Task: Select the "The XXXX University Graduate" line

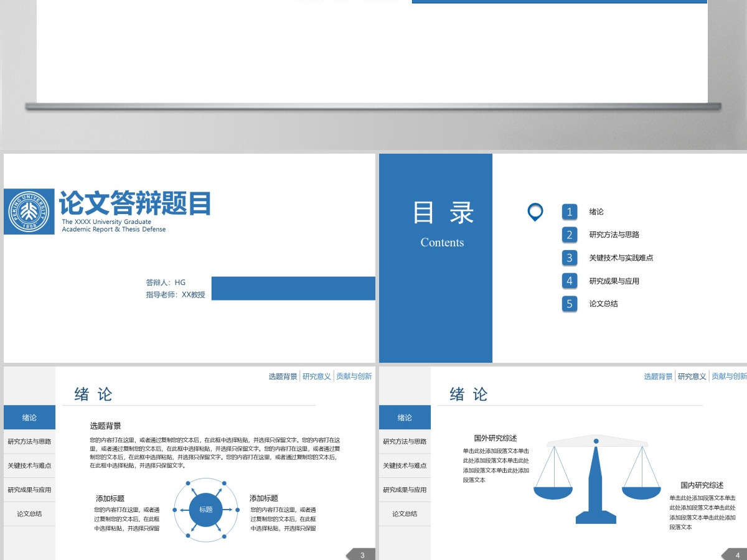Action: coord(106,222)
